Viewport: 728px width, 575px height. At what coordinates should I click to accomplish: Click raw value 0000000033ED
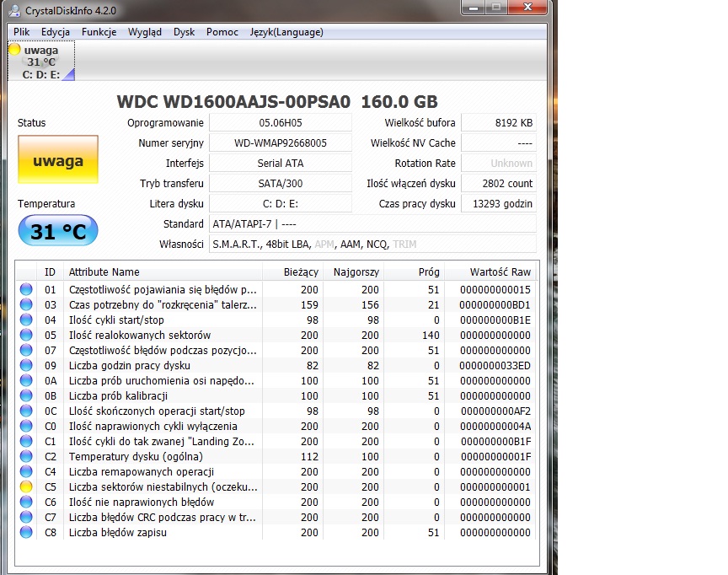pos(495,366)
